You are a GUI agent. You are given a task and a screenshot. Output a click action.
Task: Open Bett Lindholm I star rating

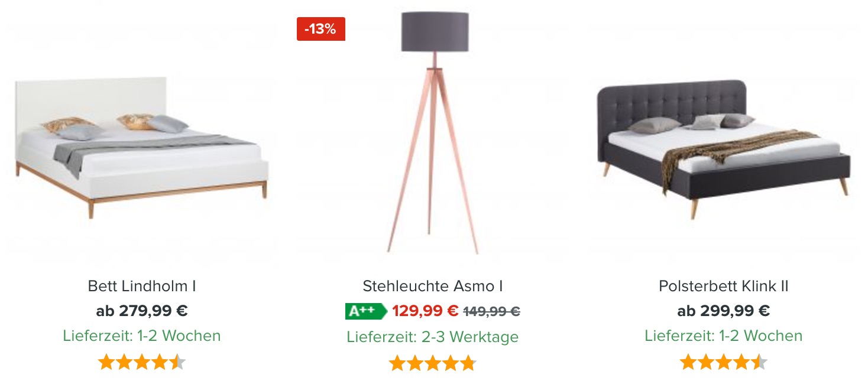tap(142, 362)
